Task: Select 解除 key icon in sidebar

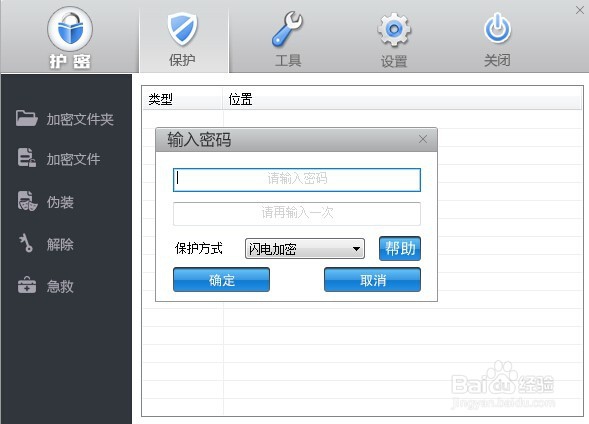Action: 26,243
